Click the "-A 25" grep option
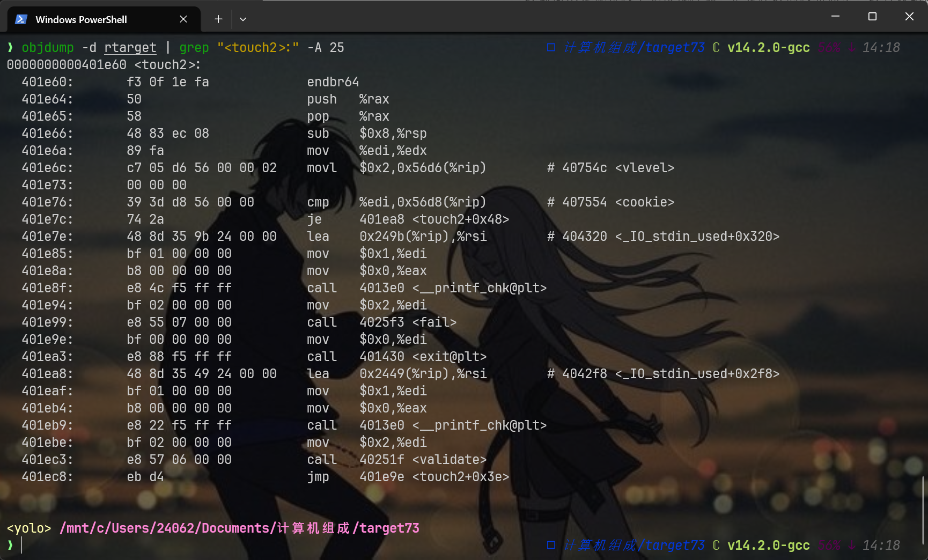The height and width of the screenshot is (560, 928). (326, 48)
